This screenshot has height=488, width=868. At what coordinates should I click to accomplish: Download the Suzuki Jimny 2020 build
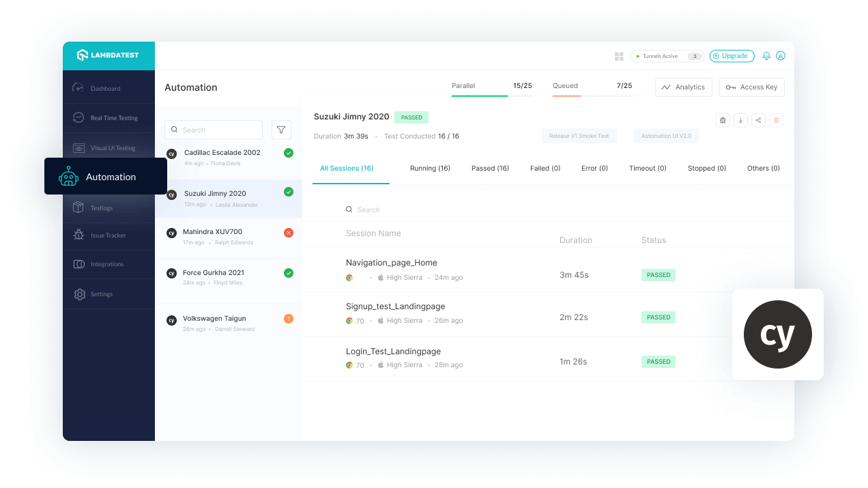coord(740,120)
